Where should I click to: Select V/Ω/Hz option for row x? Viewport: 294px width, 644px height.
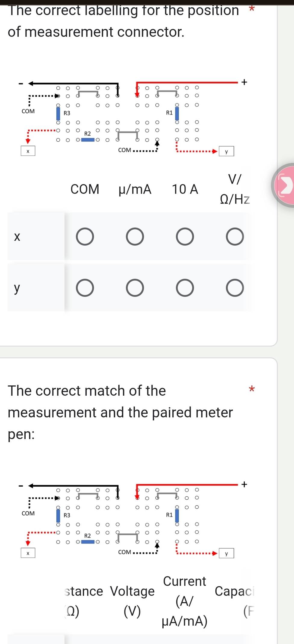[x=235, y=237]
